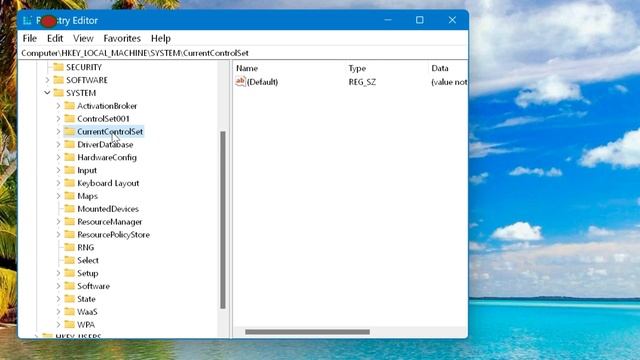Click the Maps folder icon
Image resolution: width=640 pixels, height=360 pixels.
click(x=70, y=196)
